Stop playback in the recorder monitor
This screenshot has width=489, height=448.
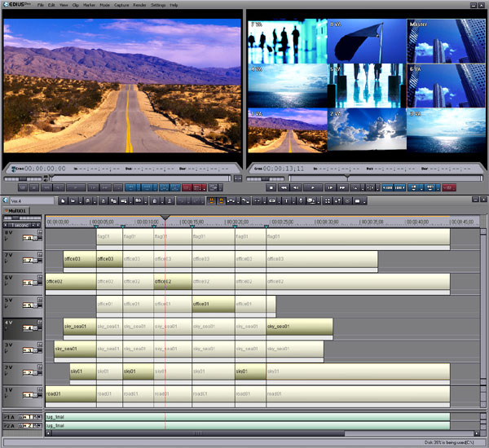tap(271, 187)
